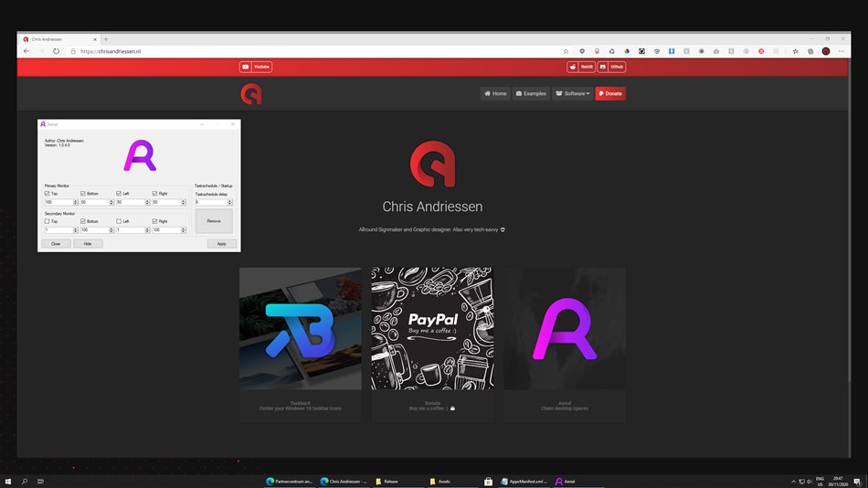Expand the Software dropdown in navbar

[572, 93]
